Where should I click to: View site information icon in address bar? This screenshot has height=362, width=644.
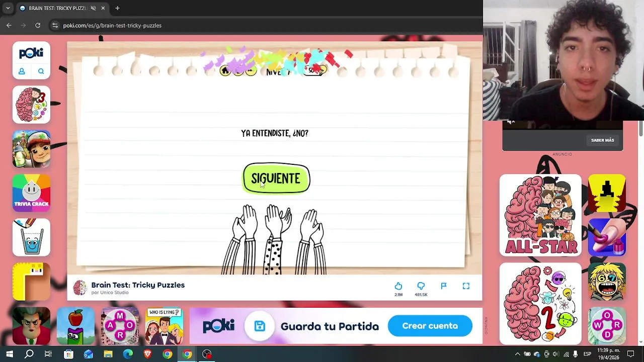(x=55, y=25)
